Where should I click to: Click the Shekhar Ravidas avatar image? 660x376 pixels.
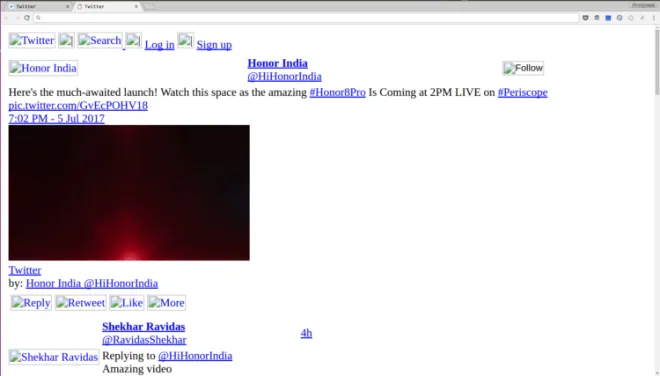(x=54, y=357)
